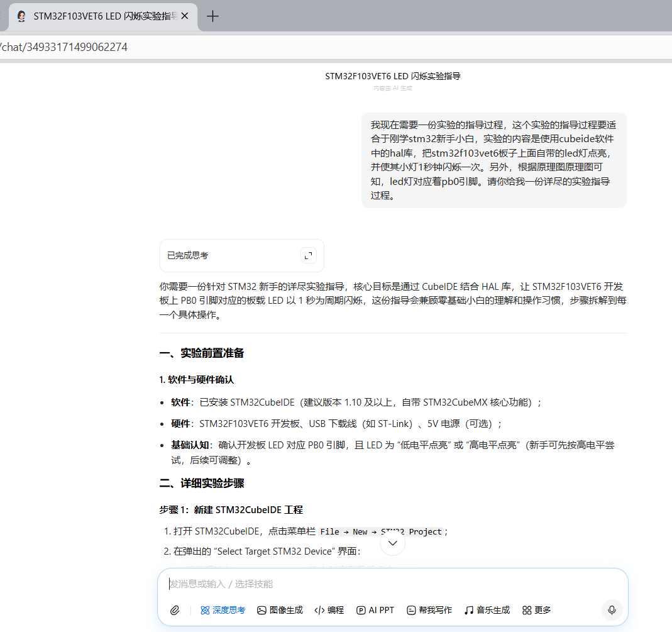Click the File → New code snippet

[381, 531]
